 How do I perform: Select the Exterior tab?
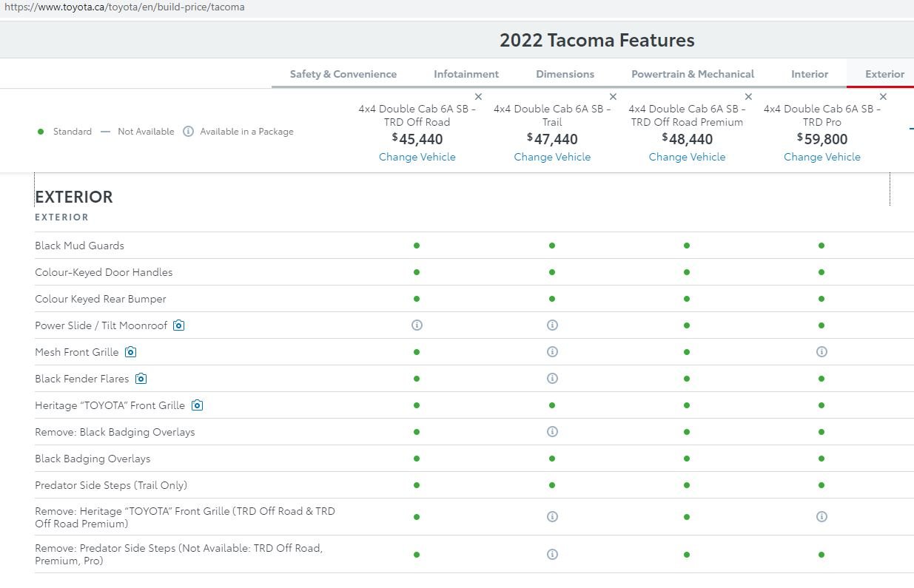coord(885,74)
